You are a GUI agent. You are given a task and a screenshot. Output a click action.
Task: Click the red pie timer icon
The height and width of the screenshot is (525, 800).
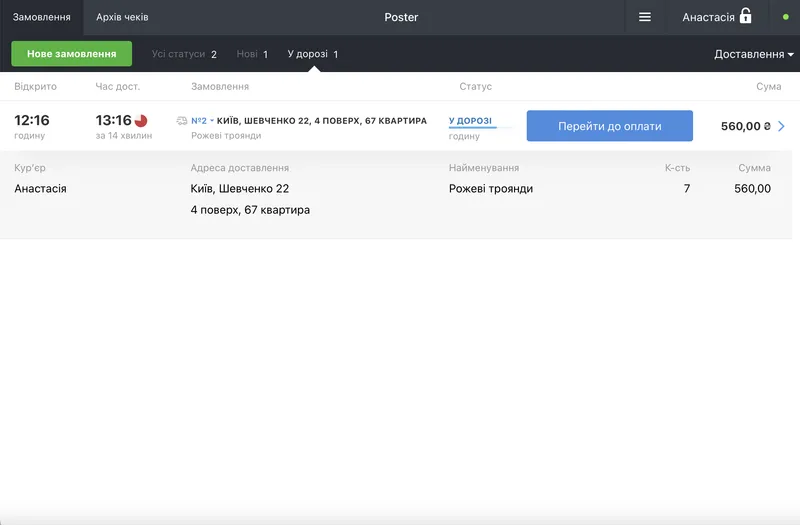(141, 121)
